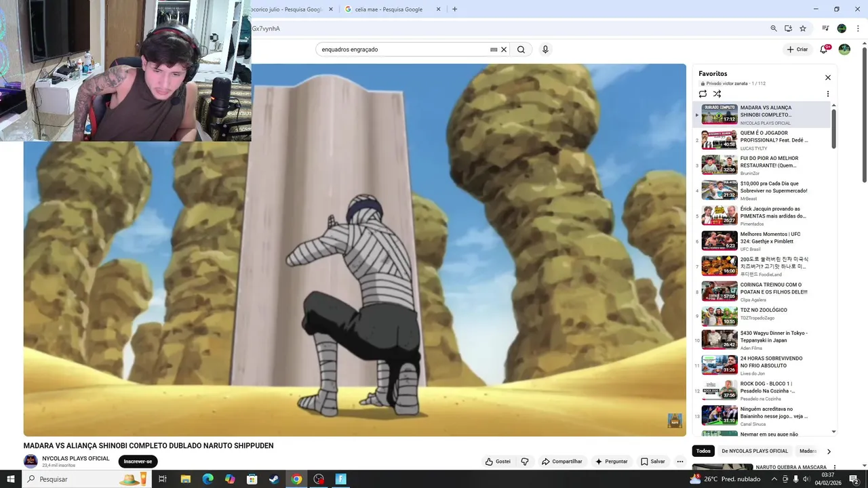Dislike the video with thumbs-down
This screenshot has height=488, width=868.
[525, 462]
